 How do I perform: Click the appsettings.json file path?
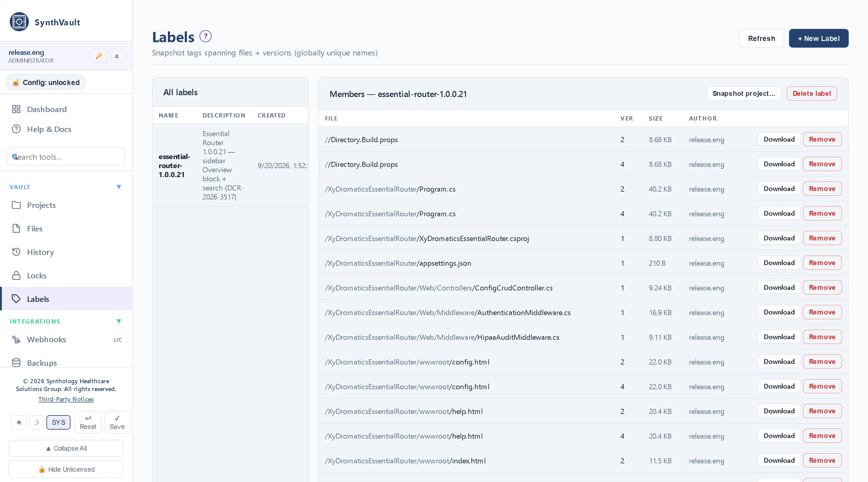tap(398, 263)
